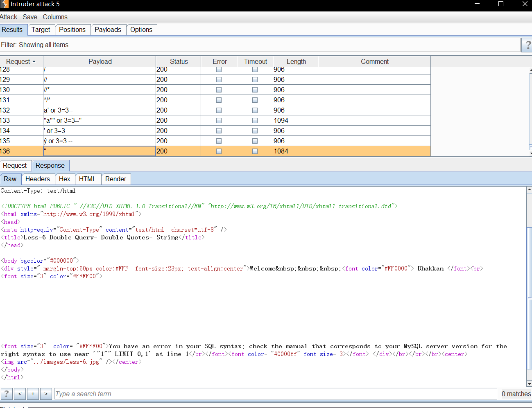
Task: Sort by the Payload column header
Action: coord(100,61)
